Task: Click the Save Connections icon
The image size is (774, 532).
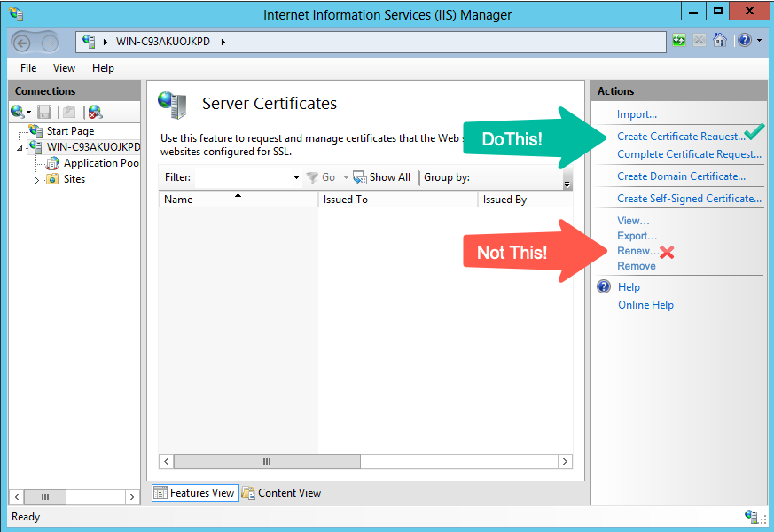Action: (x=44, y=111)
